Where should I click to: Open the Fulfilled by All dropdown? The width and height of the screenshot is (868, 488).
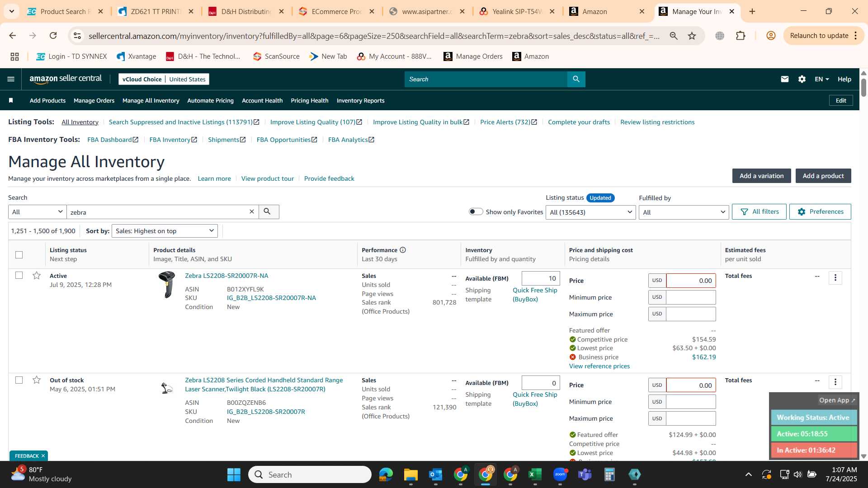684,212
